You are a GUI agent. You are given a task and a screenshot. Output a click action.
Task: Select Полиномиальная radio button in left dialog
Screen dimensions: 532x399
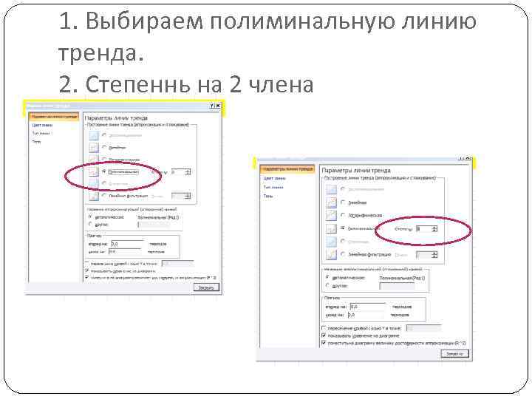[104, 171]
